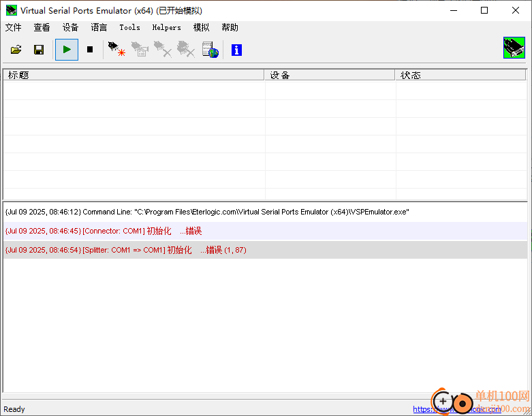Viewport: 532px width, 416px height.
Task: Click the grayed-out device properties icon
Action: (140, 49)
